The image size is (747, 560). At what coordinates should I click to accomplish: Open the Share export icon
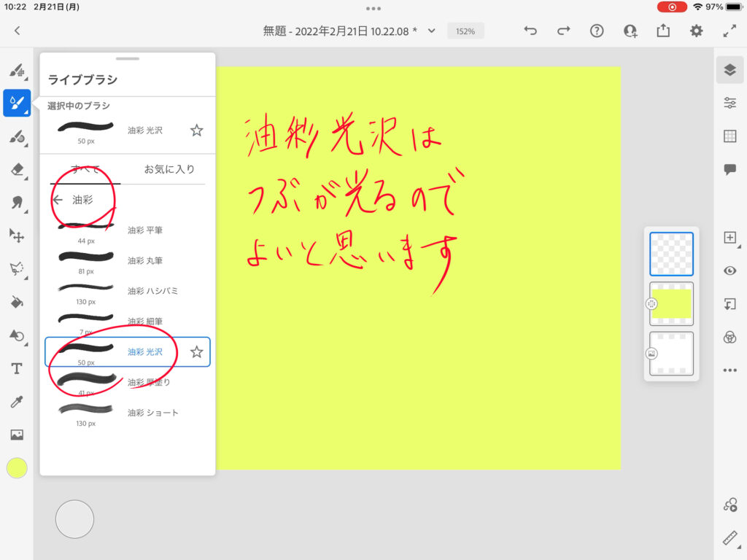(x=663, y=31)
